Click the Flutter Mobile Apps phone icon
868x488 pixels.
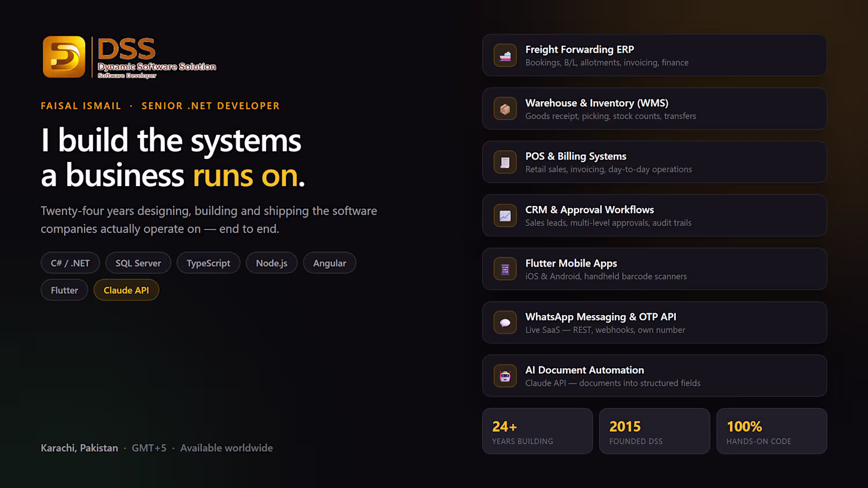(505, 269)
